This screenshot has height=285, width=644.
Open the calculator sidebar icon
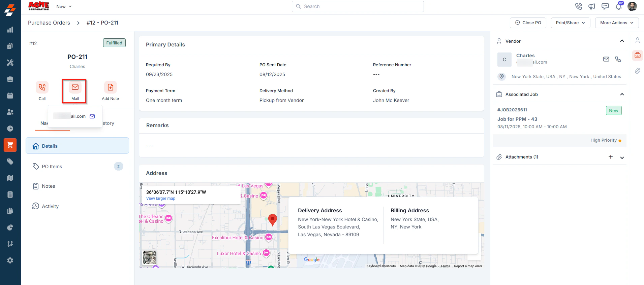tap(10, 194)
